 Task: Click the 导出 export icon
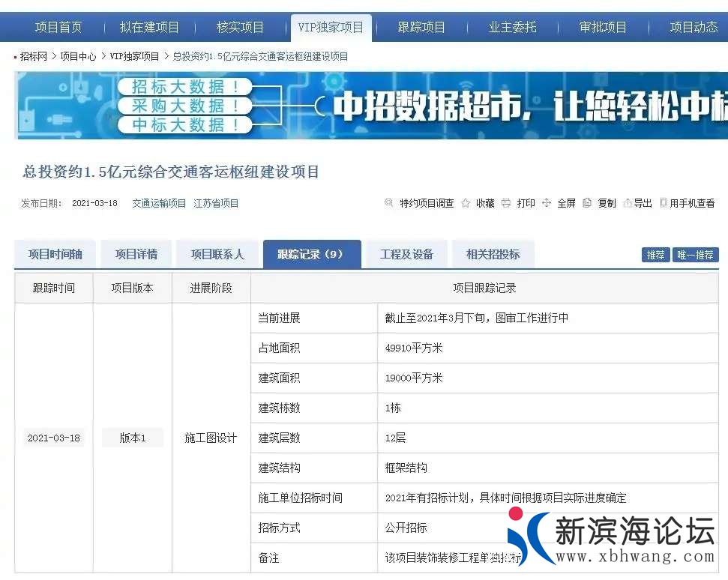628,203
